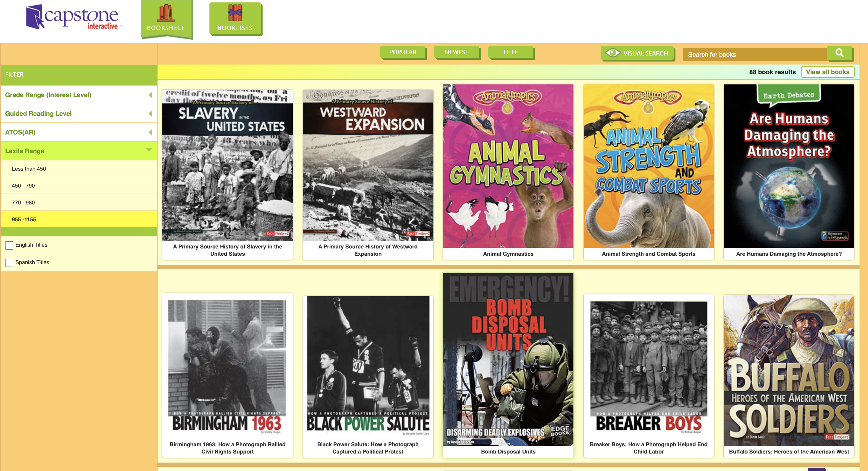Open Birmingham 1963 book cover

point(228,367)
